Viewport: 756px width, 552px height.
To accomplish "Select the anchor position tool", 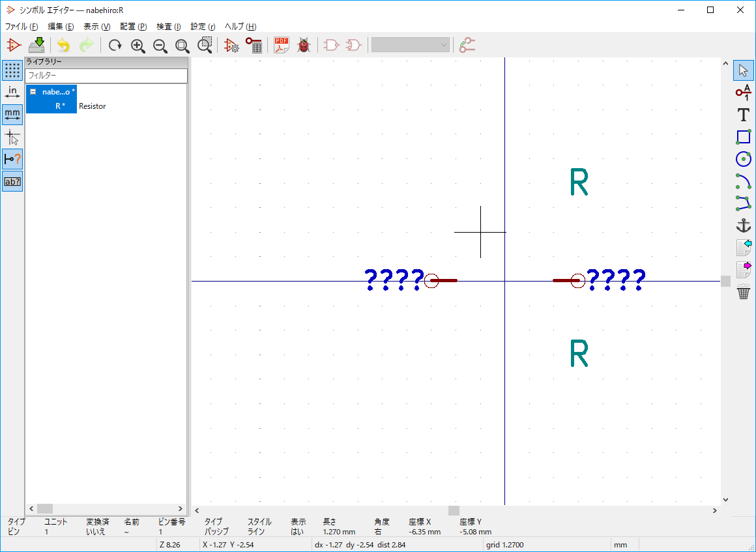I will click(743, 225).
